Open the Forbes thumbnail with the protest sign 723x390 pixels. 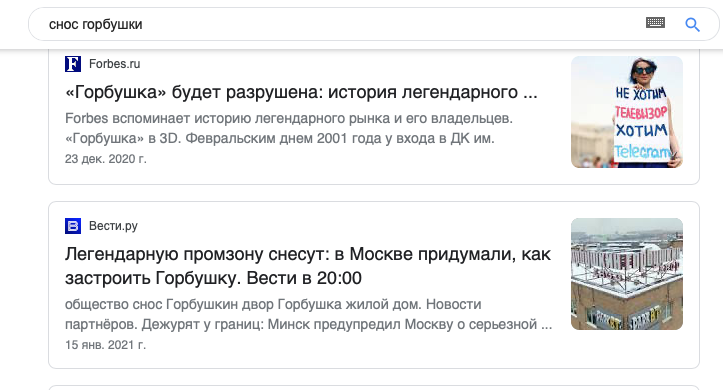[627, 112]
